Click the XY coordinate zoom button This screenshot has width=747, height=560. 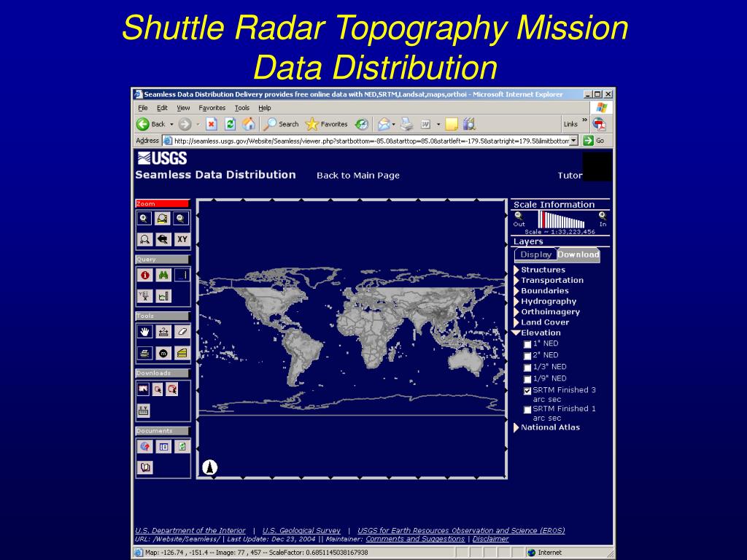coord(182,239)
